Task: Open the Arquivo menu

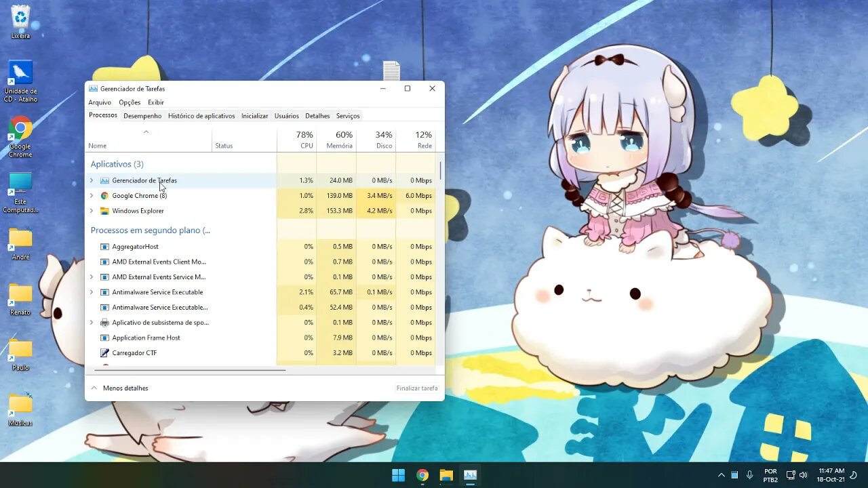Action: [100, 102]
